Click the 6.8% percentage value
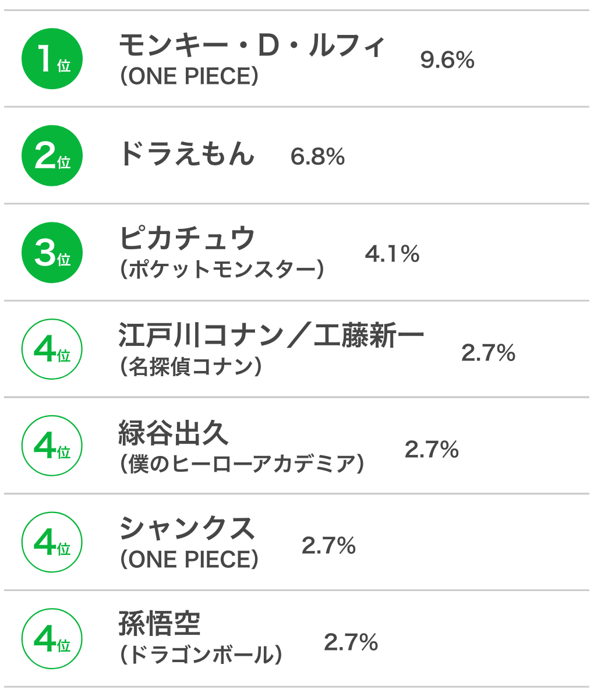Image resolution: width=594 pixels, height=700 pixels. tap(318, 157)
